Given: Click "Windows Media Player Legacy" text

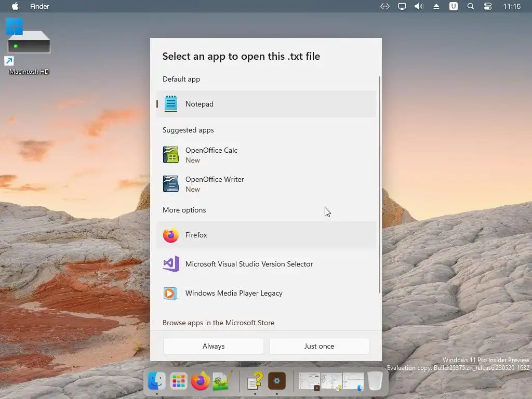Looking at the screenshot, I should (234, 293).
